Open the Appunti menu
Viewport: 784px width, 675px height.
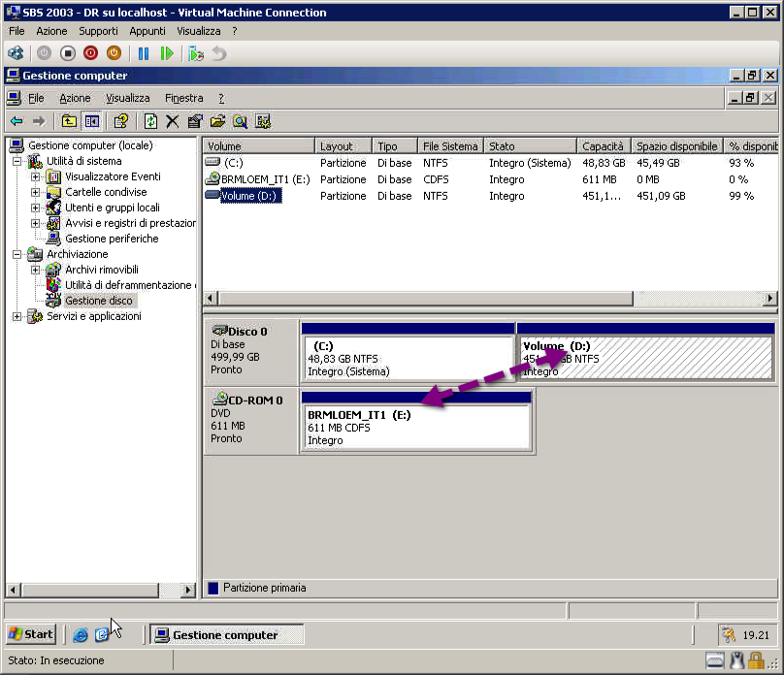(x=147, y=31)
